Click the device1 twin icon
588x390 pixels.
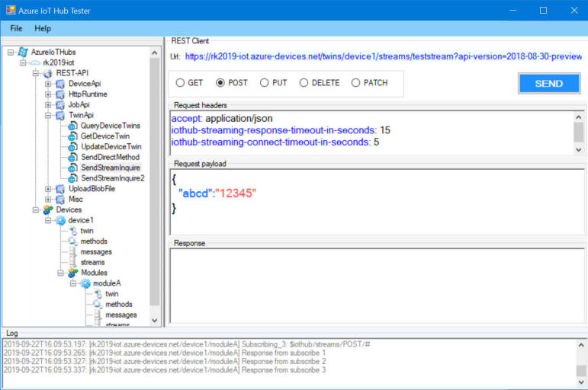click(x=72, y=231)
